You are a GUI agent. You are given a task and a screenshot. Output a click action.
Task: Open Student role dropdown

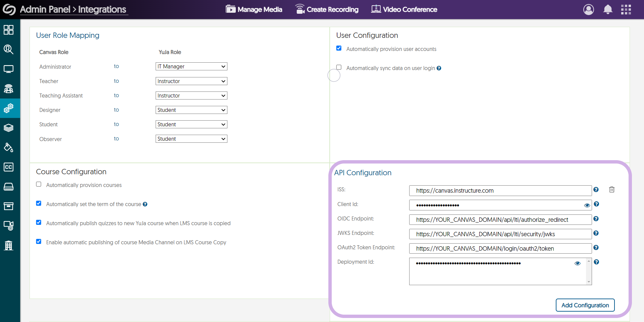192,124
